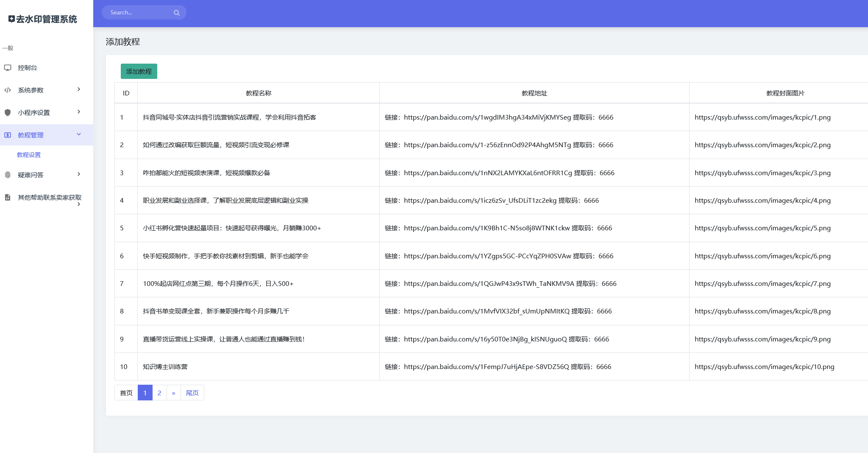
Task: Collapse the 教程管理 section
Action: (x=78, y=134)
